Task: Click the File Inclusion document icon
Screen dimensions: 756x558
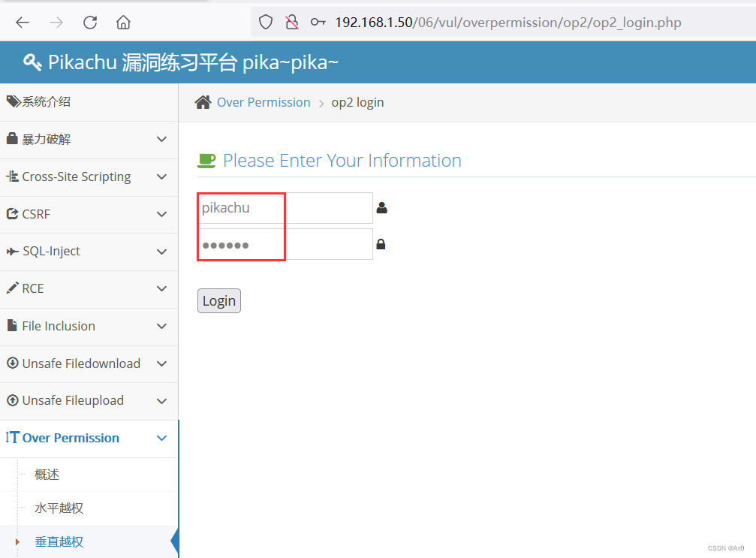Action: 12,325
